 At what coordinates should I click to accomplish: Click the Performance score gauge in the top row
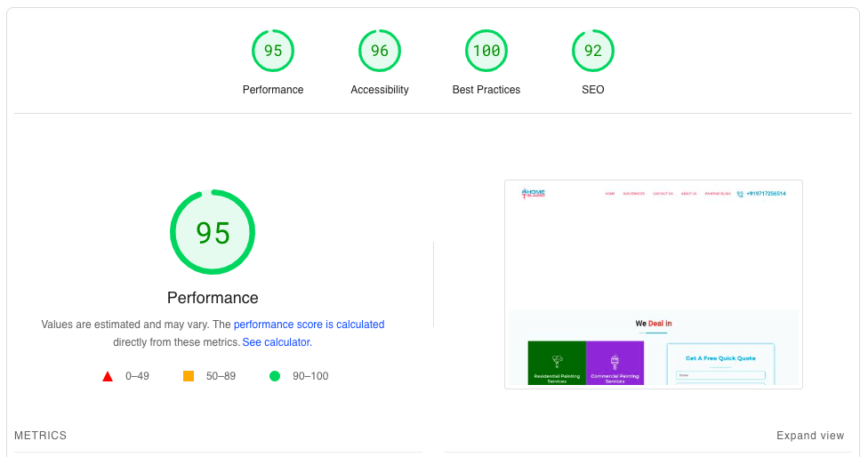(273, 51)
